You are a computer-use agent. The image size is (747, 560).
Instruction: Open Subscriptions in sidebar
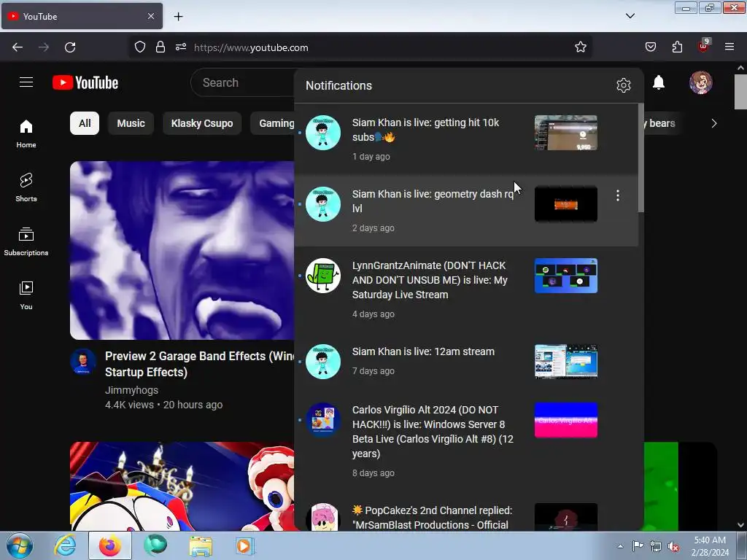click(26, 241)
